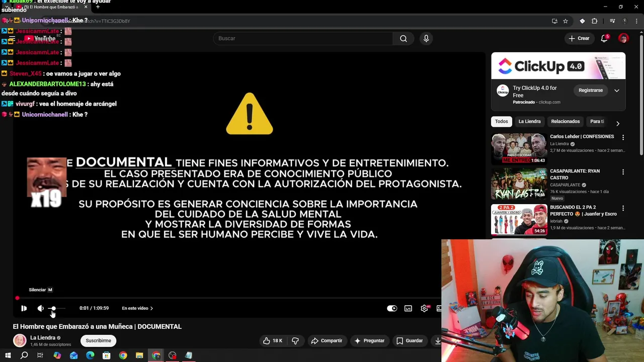Expand the ClickUp ad chevron
Screen dimensions: 644x362
(x=616, y=90)
